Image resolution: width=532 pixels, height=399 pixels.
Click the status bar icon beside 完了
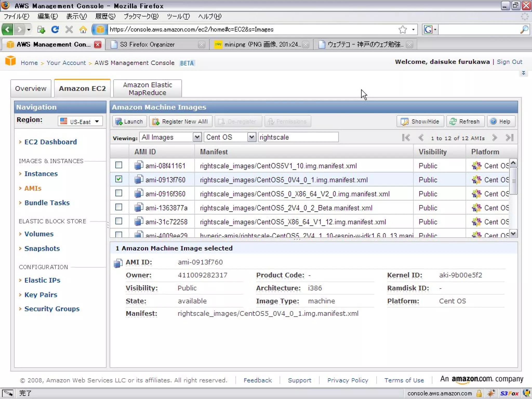click(x=8, y=393)
